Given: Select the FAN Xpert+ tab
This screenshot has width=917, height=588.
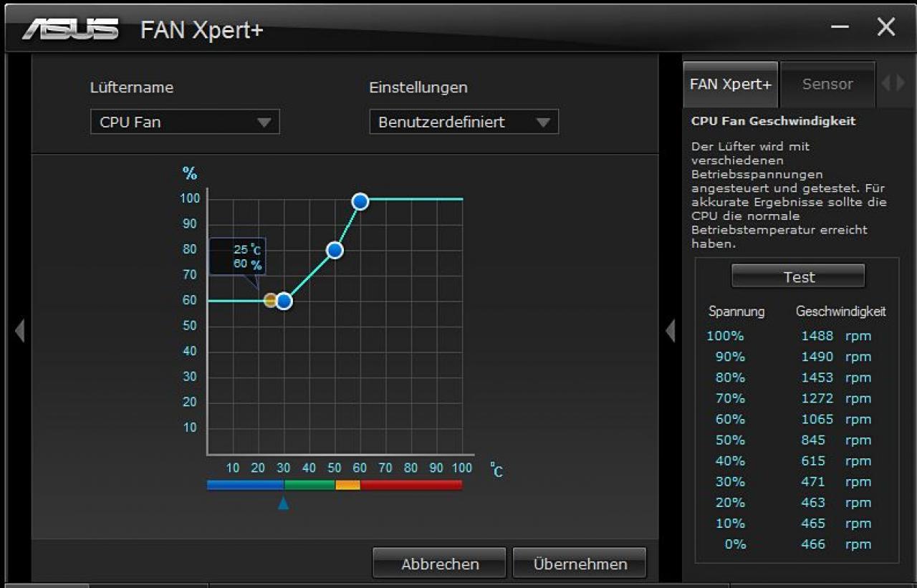Looking at the screenshot, I should pyautogui.click(x=730, y=85).
